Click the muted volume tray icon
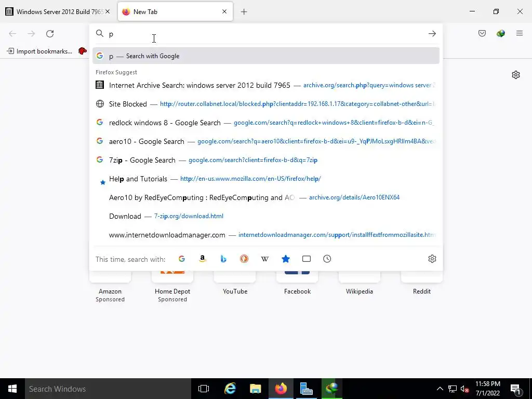532x399 pixels. [x=464, y=389]
